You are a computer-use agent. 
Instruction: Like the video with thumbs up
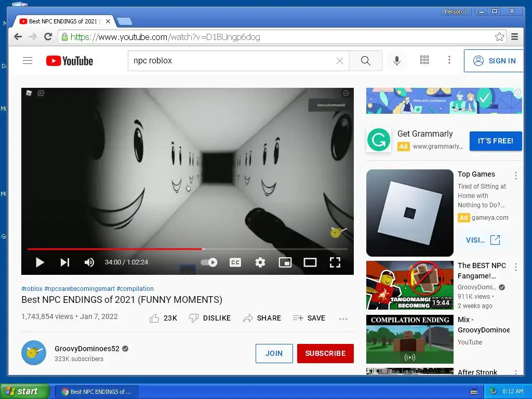(164, 318)
